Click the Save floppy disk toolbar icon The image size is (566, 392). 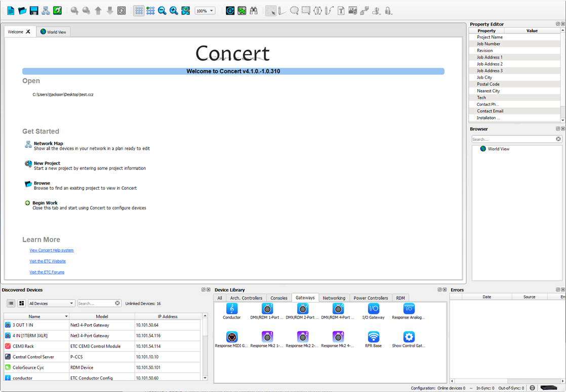(x=34, y=11)
